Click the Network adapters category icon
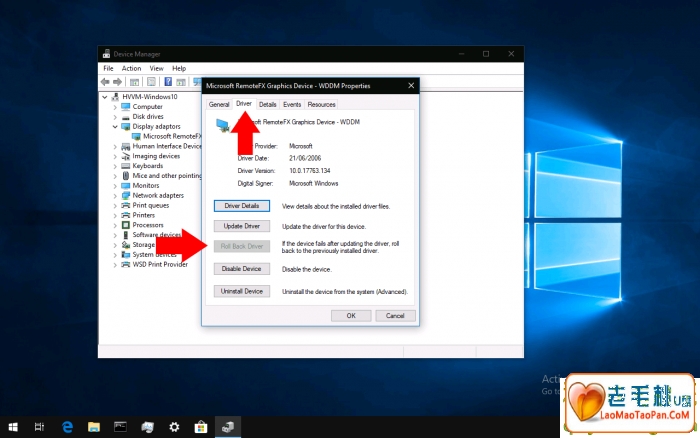The image size is (700, 438). (x=125, y=195)
